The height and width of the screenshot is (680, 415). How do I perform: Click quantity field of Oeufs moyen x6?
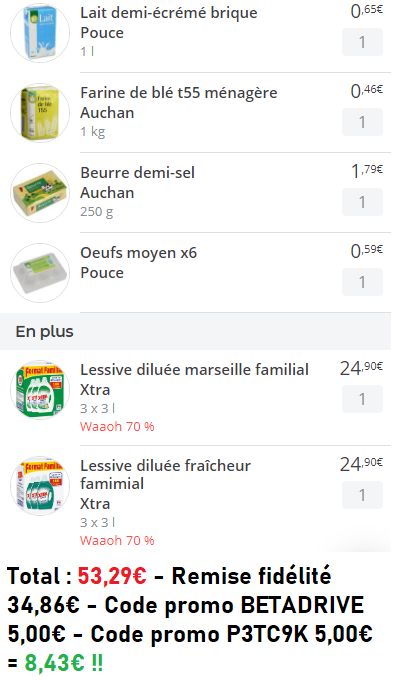tap(362, 282)
